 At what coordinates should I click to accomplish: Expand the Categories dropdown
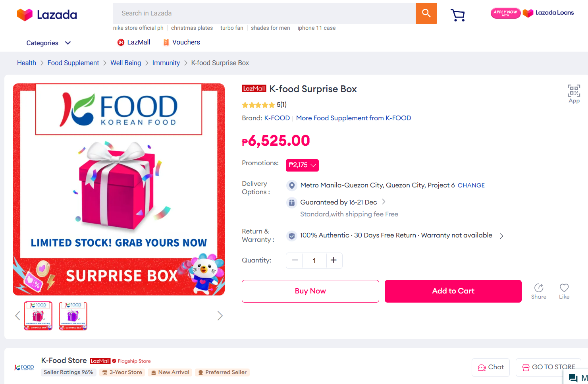48,43
